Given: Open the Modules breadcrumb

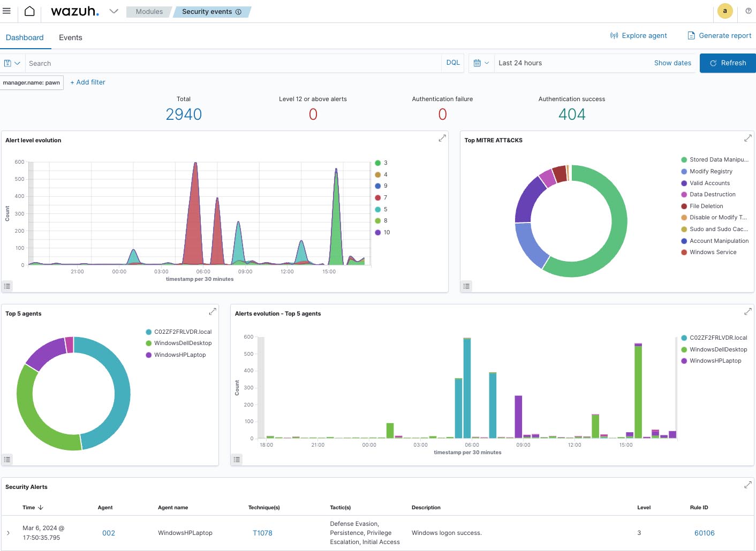Looking at the screenshot, I should tap(149, 12).
